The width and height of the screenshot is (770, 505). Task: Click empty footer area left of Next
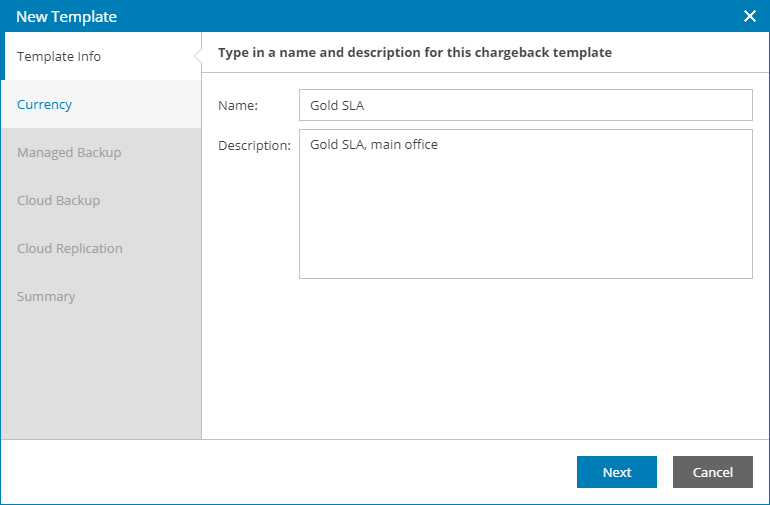(x=300, y=472)
